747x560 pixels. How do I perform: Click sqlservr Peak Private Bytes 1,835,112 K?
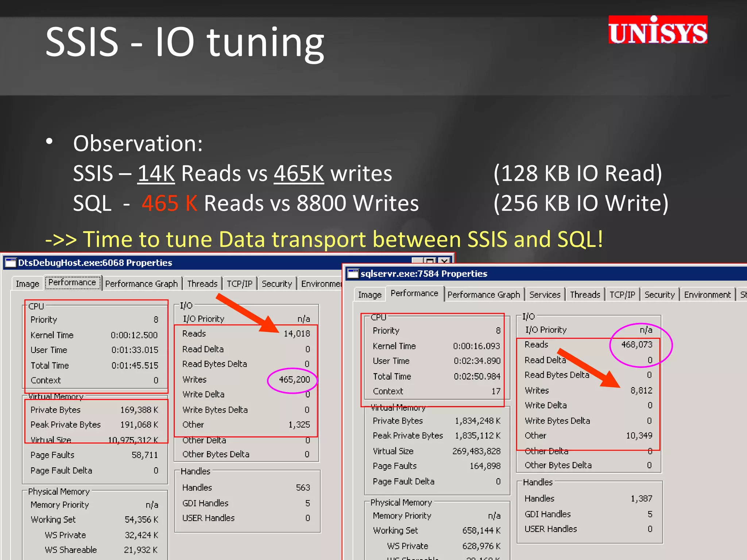[x=477, y=436]
